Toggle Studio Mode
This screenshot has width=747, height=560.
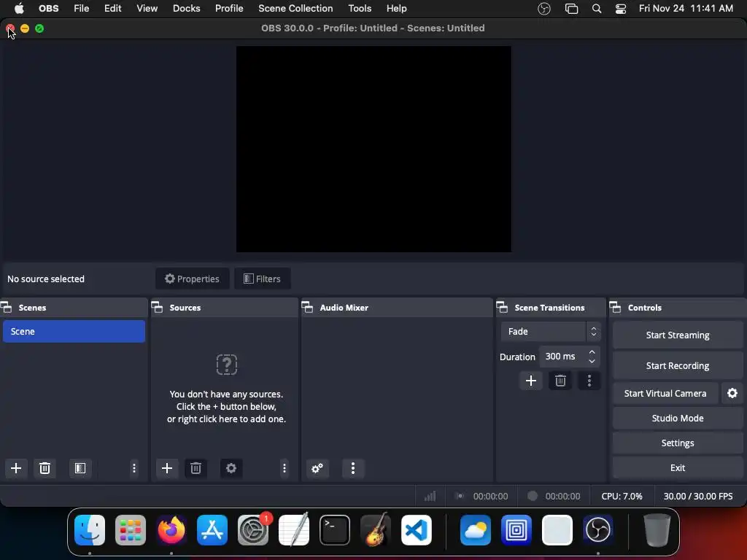coord(678,418)
